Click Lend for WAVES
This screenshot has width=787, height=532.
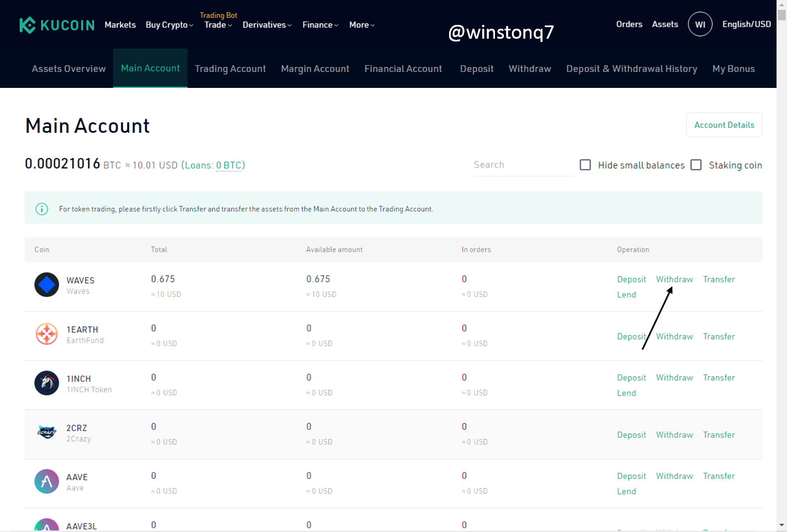click(x=627, y=295)
